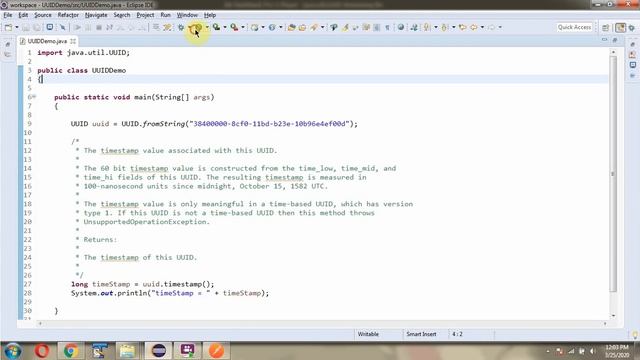Click the horizontal editor scrollbar
The height and width of the screenshot is (360, 640).
coord(322,323)
